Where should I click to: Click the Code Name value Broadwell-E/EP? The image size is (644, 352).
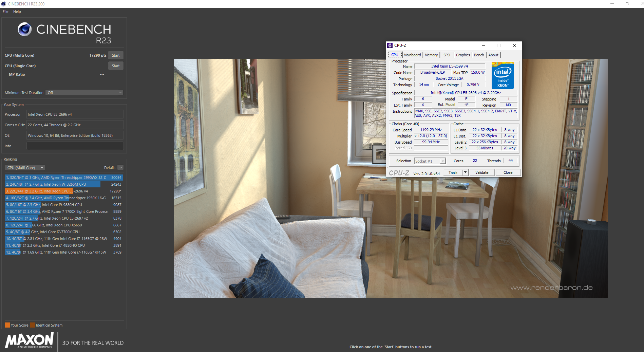[x=433, y=72]
